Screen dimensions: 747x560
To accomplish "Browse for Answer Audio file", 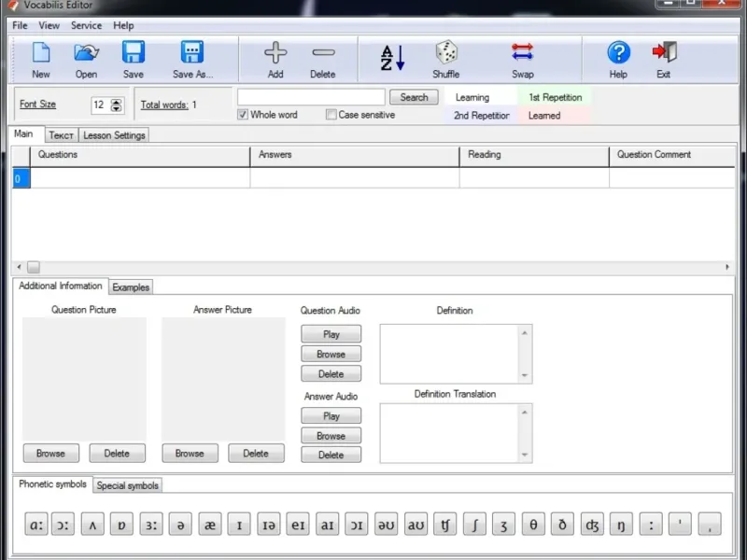I will [x=331, y=436].
